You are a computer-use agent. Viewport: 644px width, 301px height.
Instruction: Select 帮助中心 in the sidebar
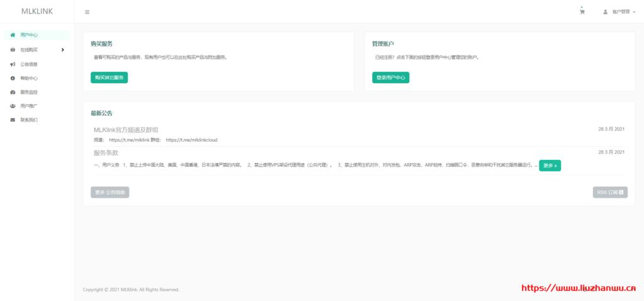tap(29, 79)
